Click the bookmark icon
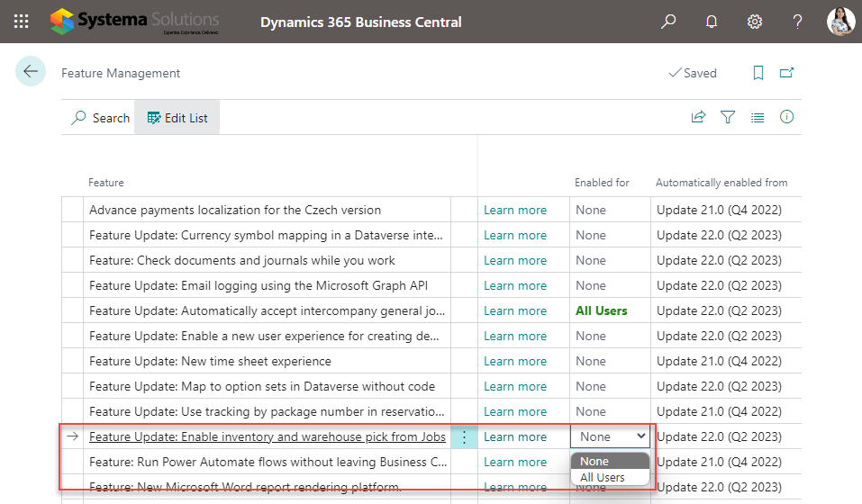The height and width of the screenshot is (504, 862). pos(758,73)
